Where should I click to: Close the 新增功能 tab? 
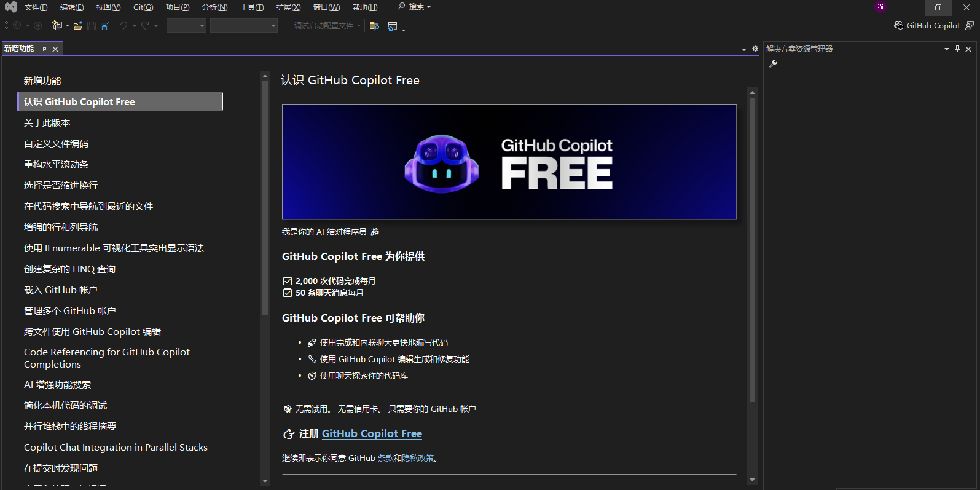click(55, 49)
